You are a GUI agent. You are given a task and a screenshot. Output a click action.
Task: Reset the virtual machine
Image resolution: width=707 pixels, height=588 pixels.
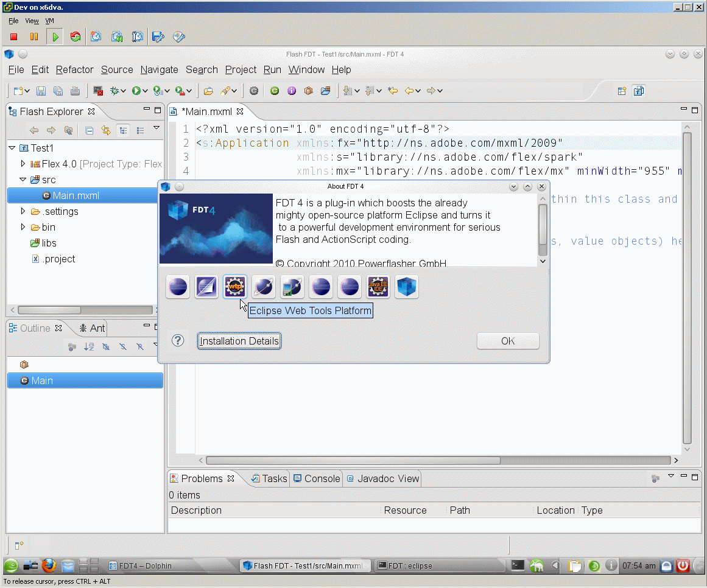(76, 37)
